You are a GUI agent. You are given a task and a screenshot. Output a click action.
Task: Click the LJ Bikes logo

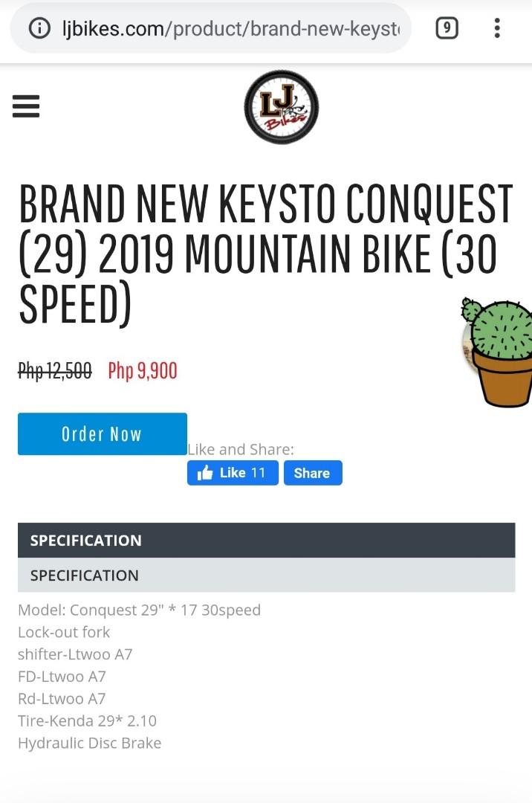pyautogui.click(x=281, y=106)
